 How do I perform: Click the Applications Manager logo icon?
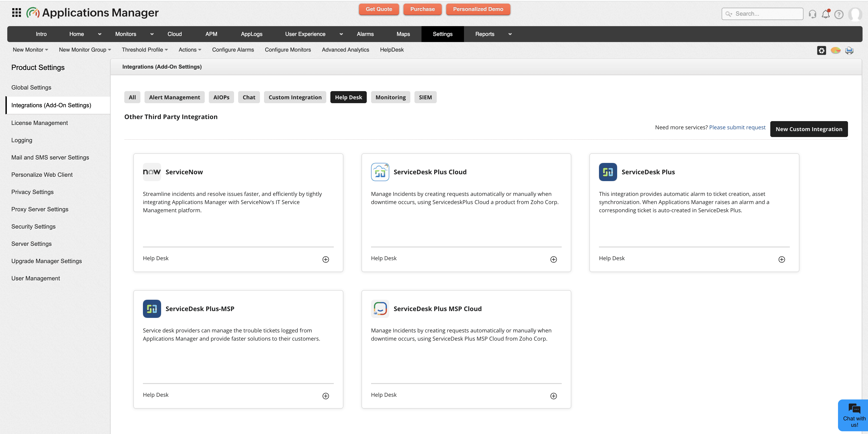tap(33, 13)
